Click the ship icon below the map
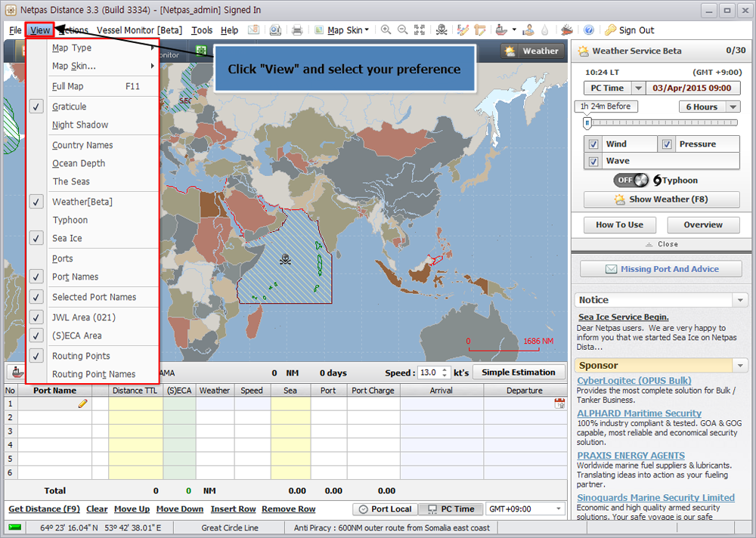Viewport: 756px width, 538px height. [x=17, y=373]
